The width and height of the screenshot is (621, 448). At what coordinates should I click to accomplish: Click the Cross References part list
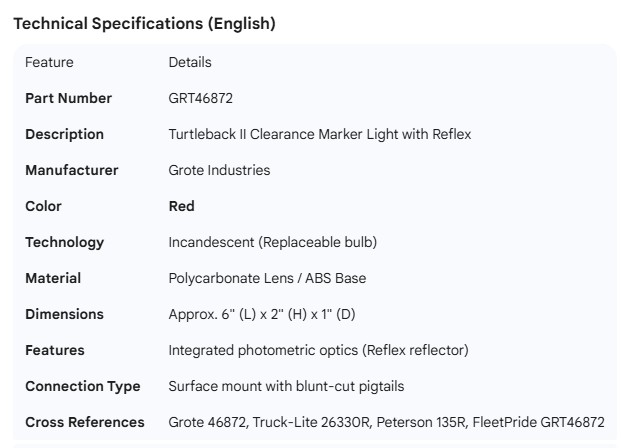tap(386, 422)
